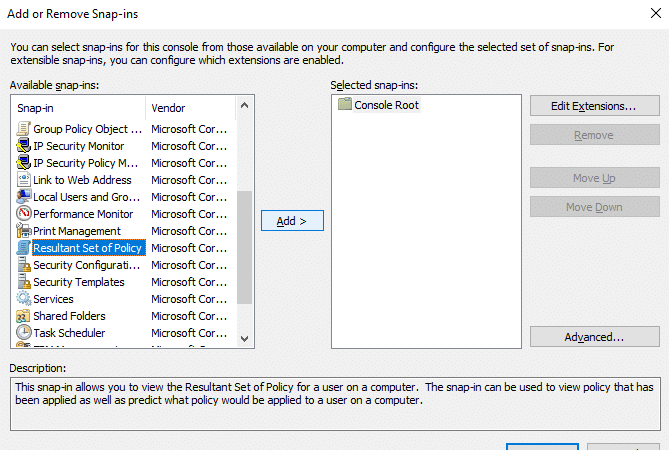The height and width of the screenshot is (450, 669).
Task: Click the Console Root folder icon
Action: coord(345,104)
